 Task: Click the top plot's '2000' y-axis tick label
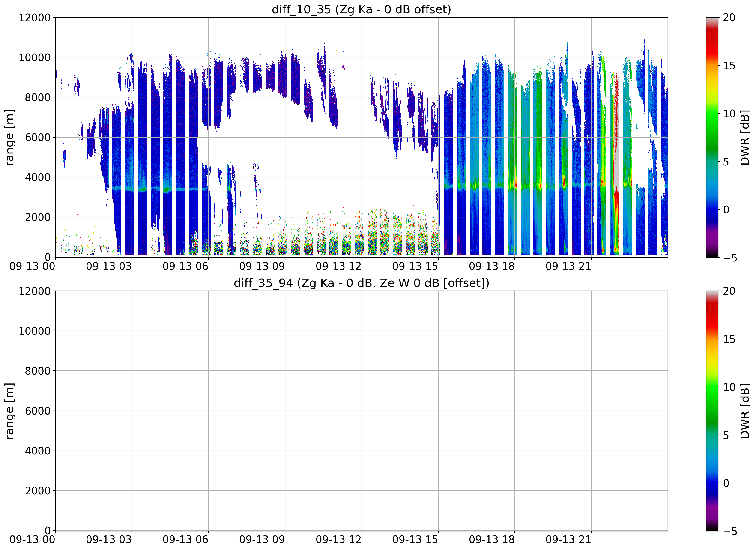(38, 217)
